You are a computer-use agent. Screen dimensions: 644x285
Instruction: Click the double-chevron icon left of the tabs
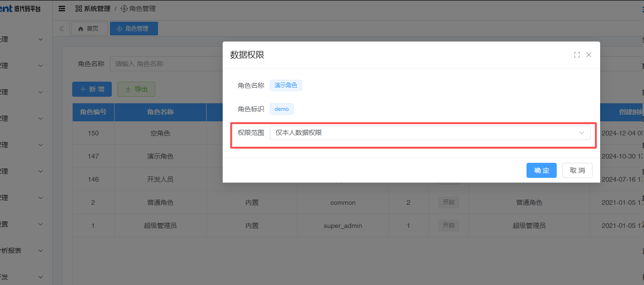[x=61, y=29]
